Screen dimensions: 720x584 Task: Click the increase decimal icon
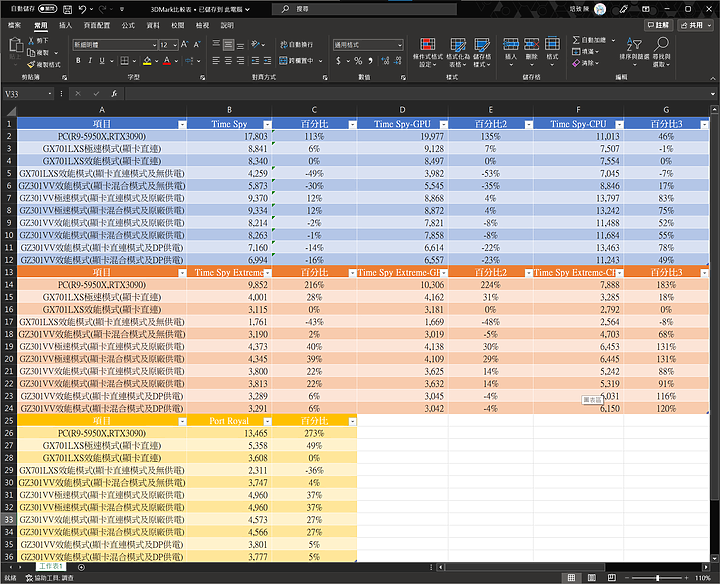385,61
